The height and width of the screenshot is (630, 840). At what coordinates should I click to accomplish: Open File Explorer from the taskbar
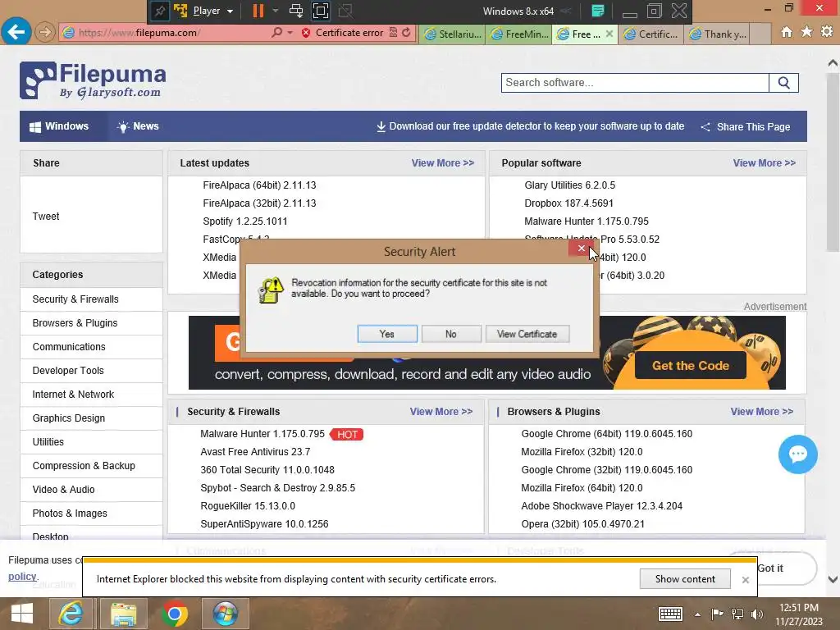tap(124, 614)
